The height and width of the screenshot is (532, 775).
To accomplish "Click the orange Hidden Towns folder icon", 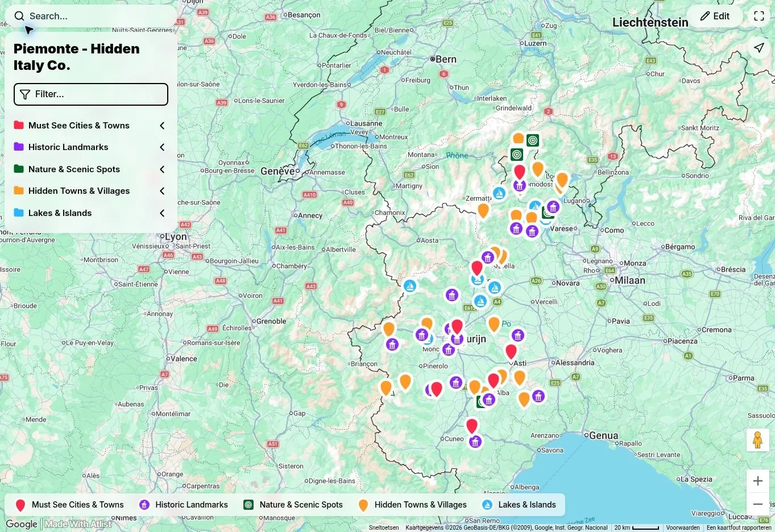I will pyautogui.click(x=19, y=190).
